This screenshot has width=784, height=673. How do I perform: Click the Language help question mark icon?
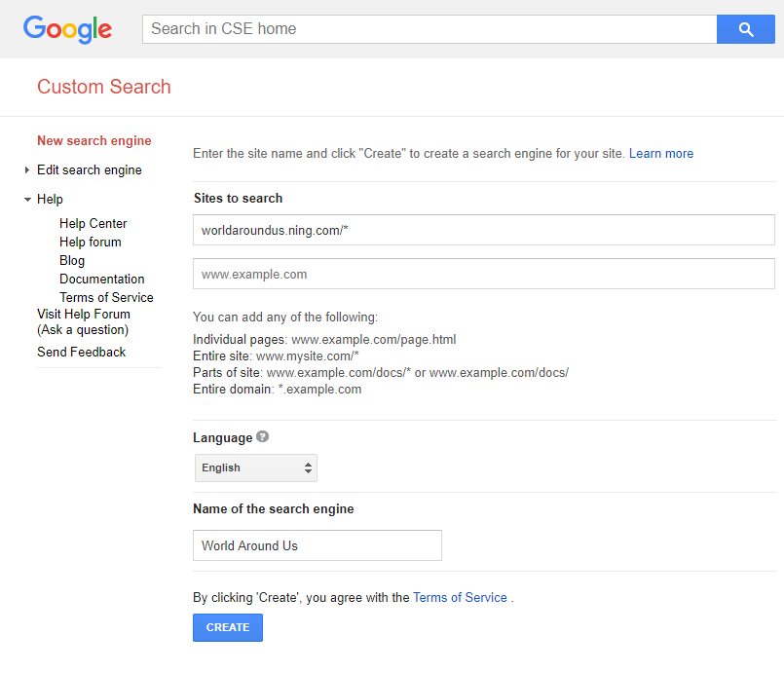click(x=263, y=436)
